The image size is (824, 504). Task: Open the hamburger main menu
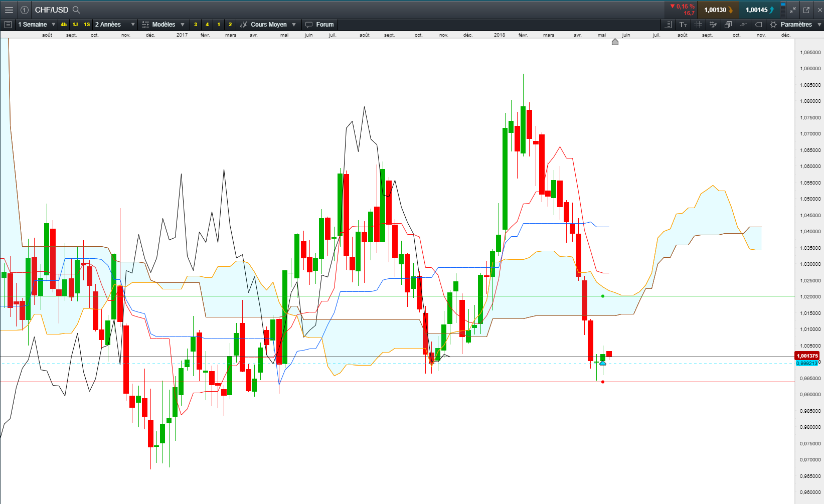pos(9,10)
